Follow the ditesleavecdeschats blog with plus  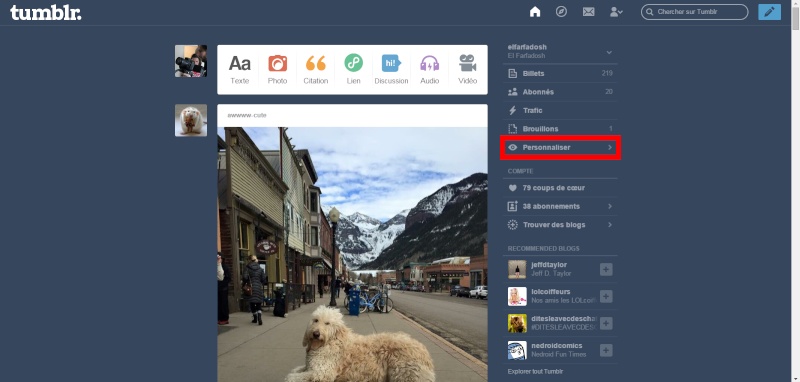606,323
